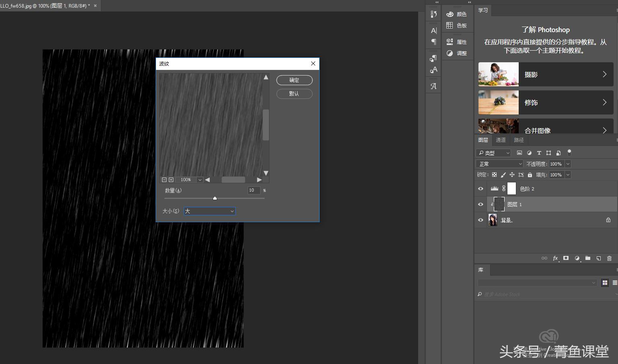Viewport: 618px width, 364px height.
Task: Switch to the 通道 tab
Action: (x=501, y=140)
